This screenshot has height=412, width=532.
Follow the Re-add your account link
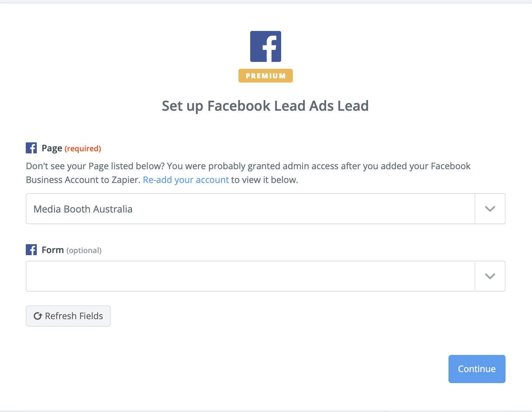click(x=186, y=180)
